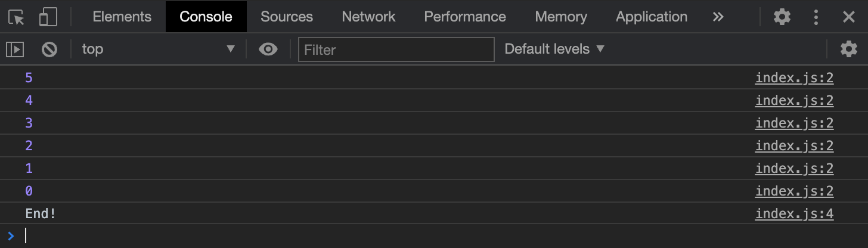The image size is (868, 248).
Task: Switch to the Elements tab
Action: pos(122,17)
